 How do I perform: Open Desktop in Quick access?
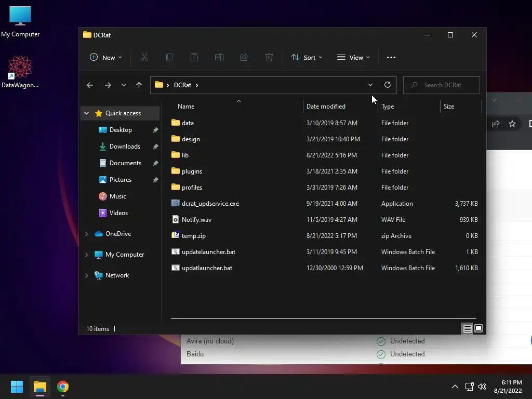[x=121, y=129]
